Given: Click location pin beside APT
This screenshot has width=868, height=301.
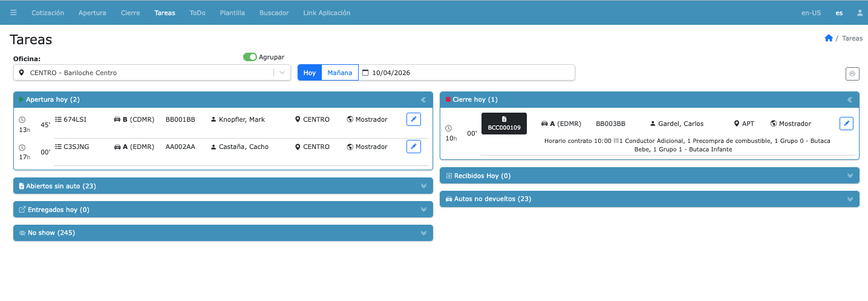Looking at the screenshot, I should pyautogui.click(x=737, y=124).
